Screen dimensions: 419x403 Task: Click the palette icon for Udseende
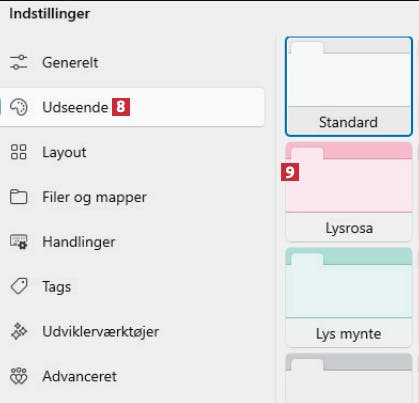click(x=19, y=107)
